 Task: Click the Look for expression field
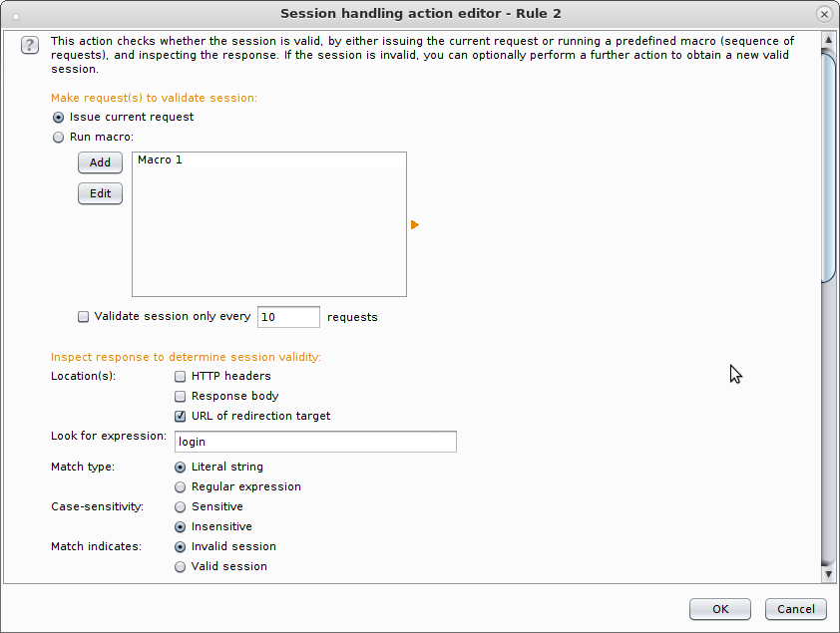(315, 442)
